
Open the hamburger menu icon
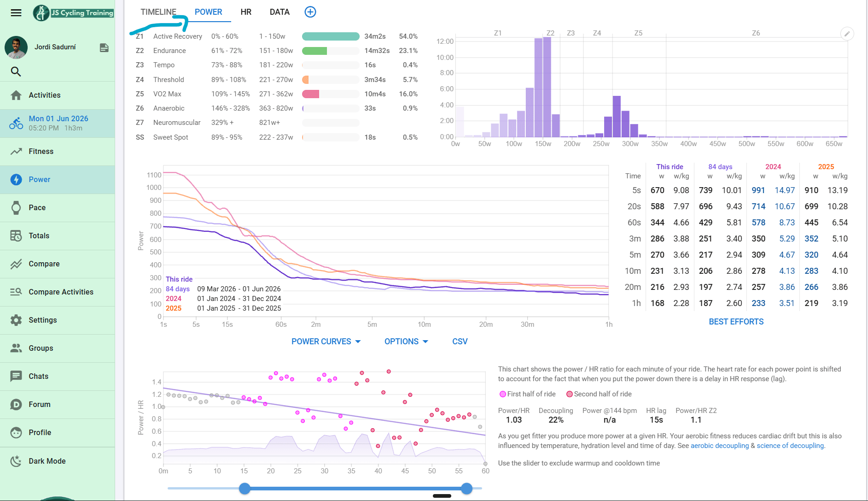(x=16, y=12)
